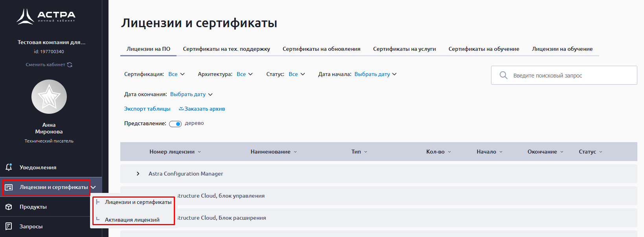Expand the Astra Configuration Manager row

pyautogui.click(x=138, y=174)
